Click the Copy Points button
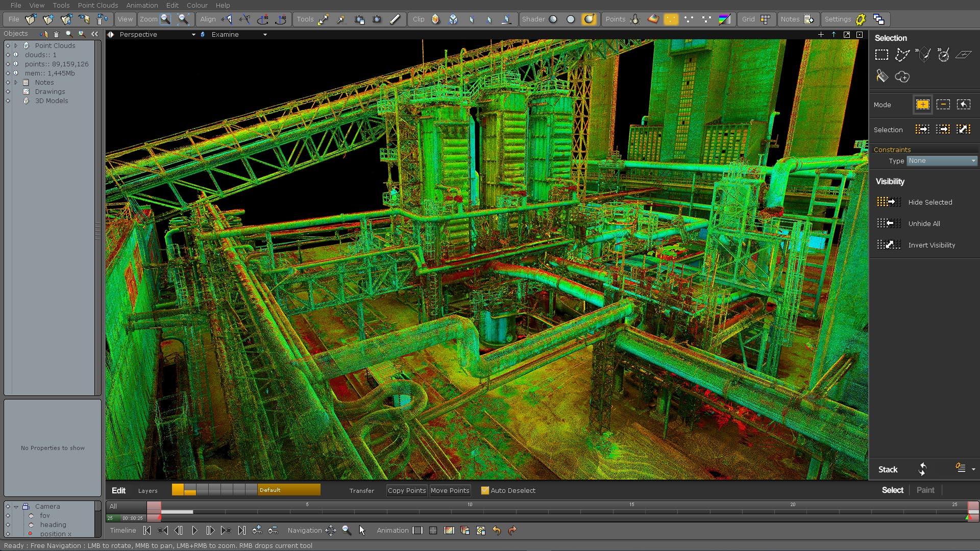This screenshot has width=980, height=551. [406, 490]
